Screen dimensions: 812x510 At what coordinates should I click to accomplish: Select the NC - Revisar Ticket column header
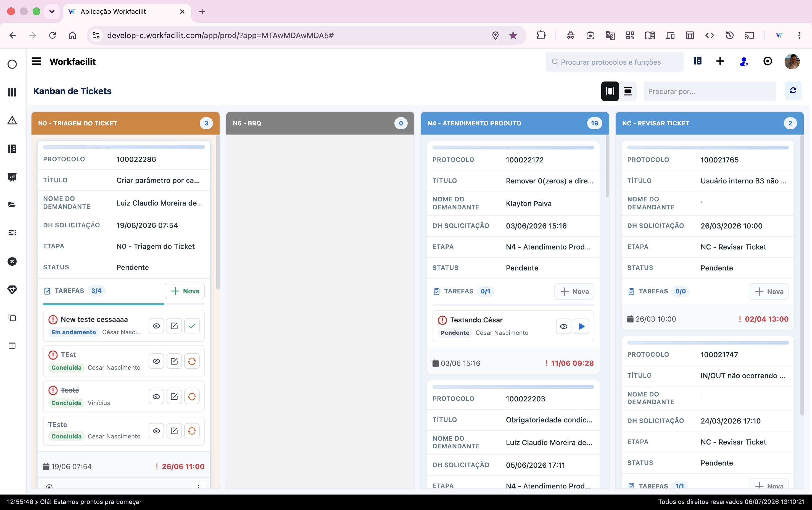(x=710, y=123)
